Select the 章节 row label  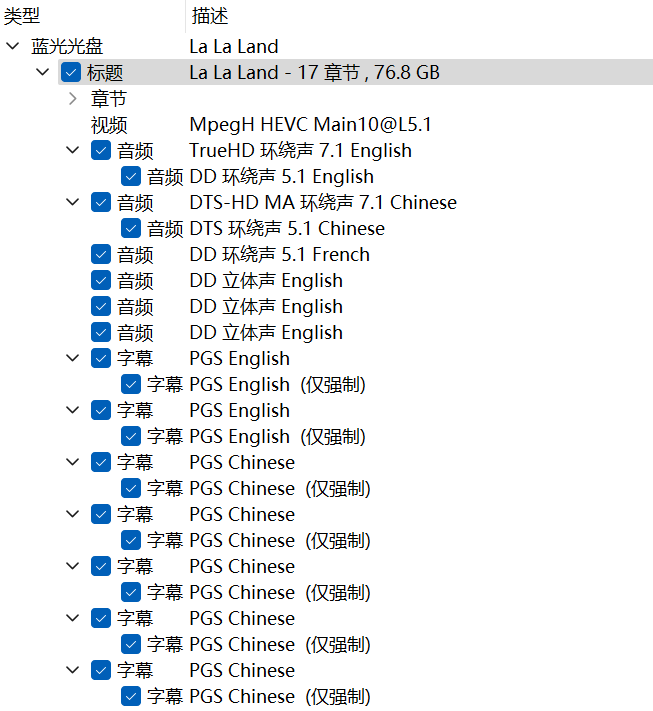pyautogui.click(x=109, y=99)
